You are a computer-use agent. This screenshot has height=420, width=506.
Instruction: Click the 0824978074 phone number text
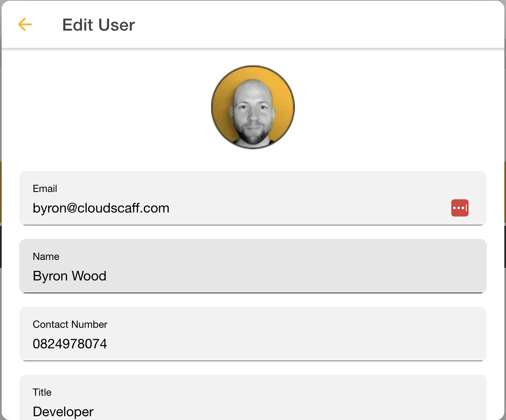coord(70,344)
